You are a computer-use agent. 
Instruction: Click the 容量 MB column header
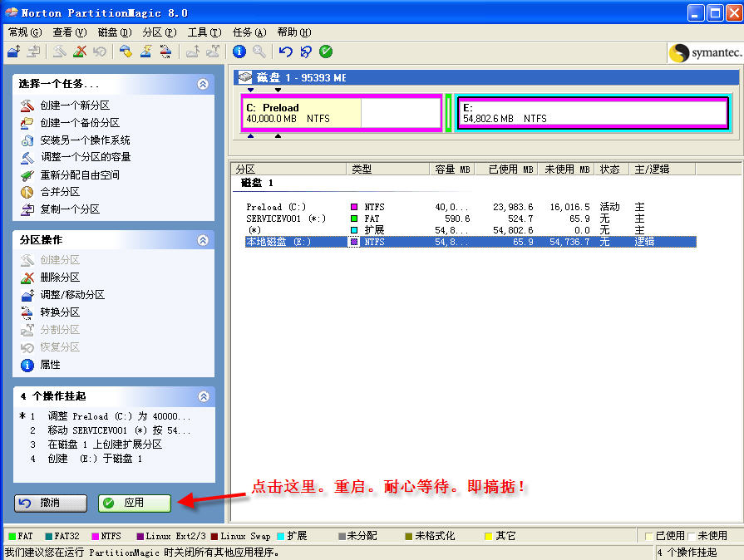tap(452, 169)
